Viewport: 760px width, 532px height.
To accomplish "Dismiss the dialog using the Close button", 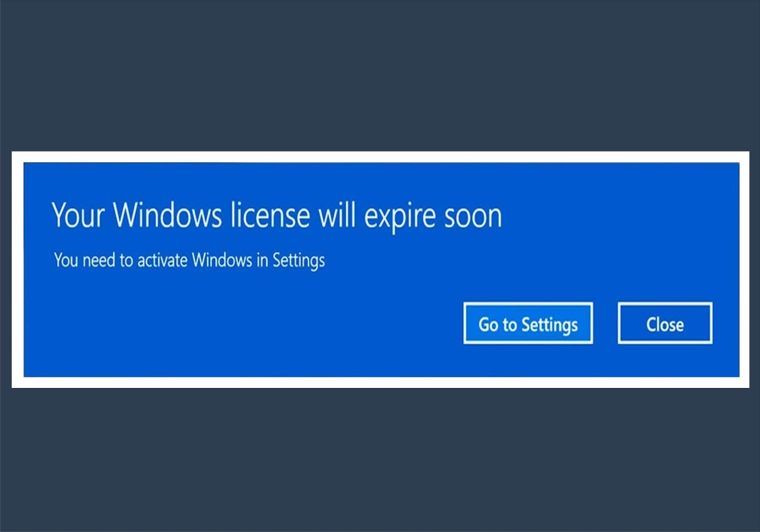I will click(665, 323).
